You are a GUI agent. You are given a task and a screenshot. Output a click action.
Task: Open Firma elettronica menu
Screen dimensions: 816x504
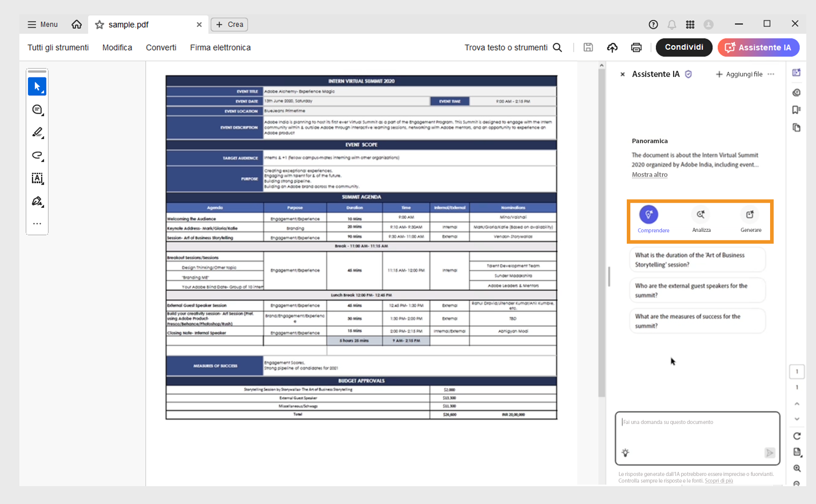220,47
